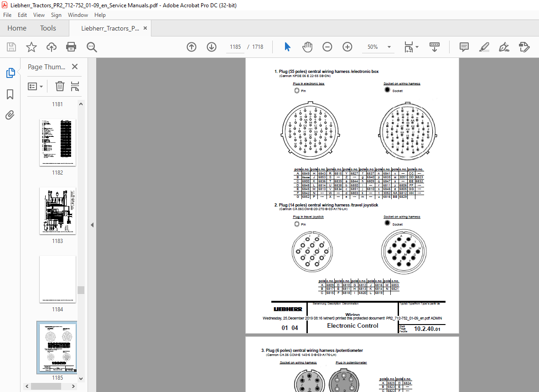The height and width of the screenshot is (392, 539).
Task: Zoom in with plus button
Action: [x=347, y=47]
